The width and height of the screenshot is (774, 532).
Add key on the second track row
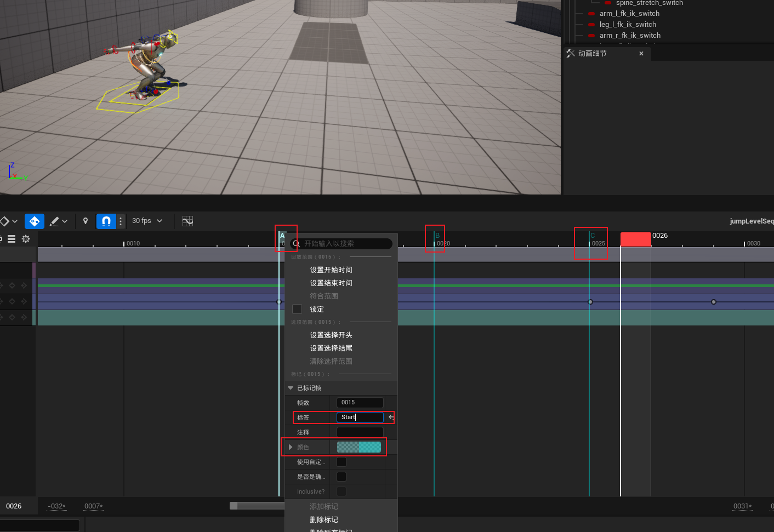click(12, 301)
